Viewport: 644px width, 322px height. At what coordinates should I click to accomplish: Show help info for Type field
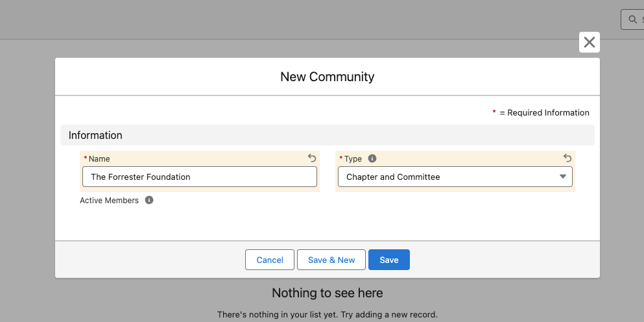coord(372,158)
